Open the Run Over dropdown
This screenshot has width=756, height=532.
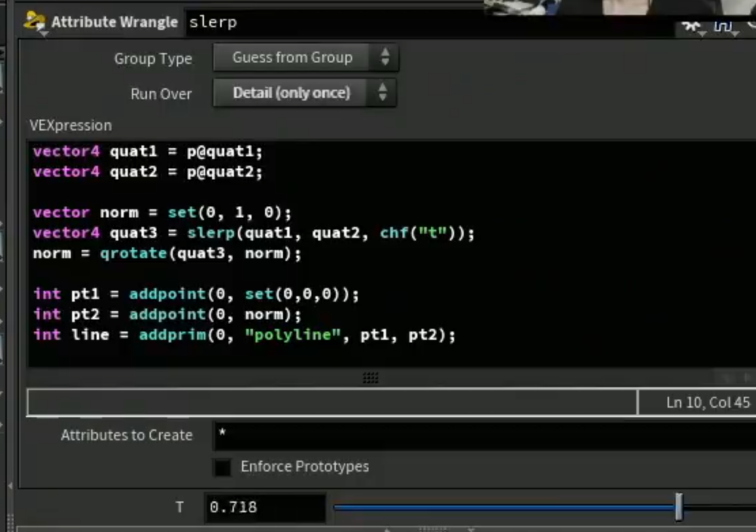click(305, 92)
